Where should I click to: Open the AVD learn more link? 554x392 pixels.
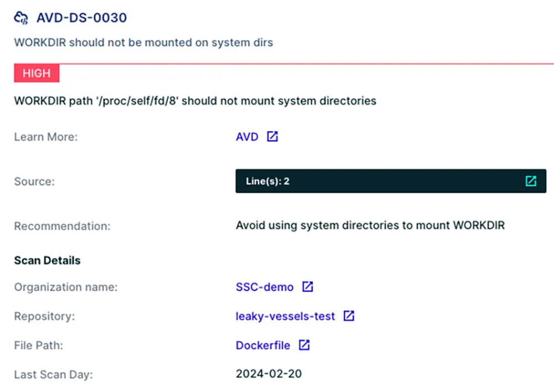(247, 137)
